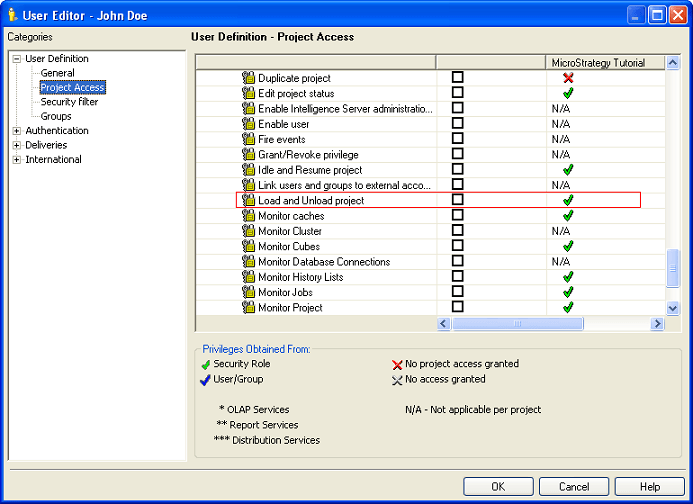Viewport: 693px width, 504px height.
Task: Click the vertical scrollbar down arrow
Action: coord(673,308)
